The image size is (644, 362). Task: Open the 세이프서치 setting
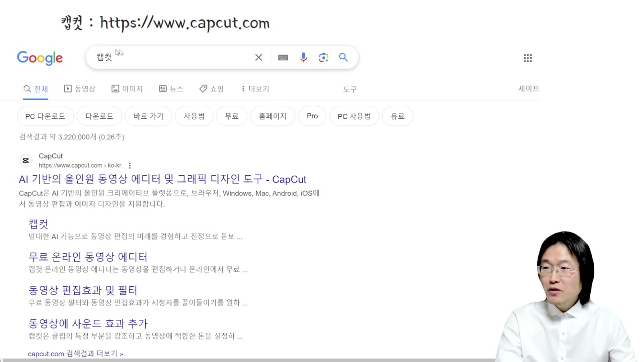tap(529, 89)
